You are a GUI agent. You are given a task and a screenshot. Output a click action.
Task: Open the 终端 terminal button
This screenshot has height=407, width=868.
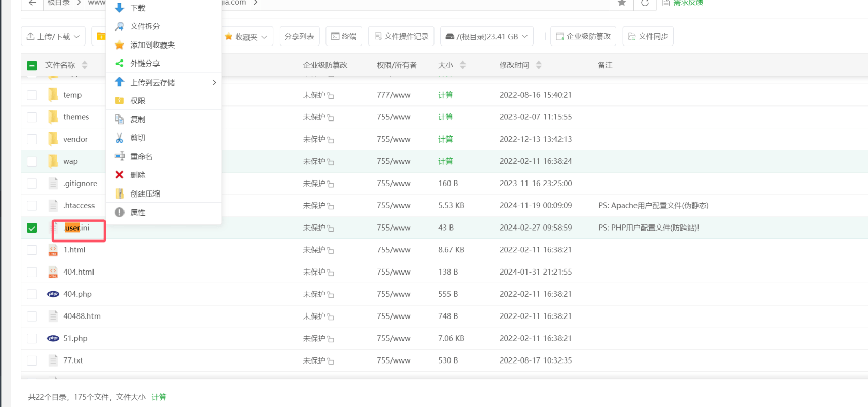point(344,36)
